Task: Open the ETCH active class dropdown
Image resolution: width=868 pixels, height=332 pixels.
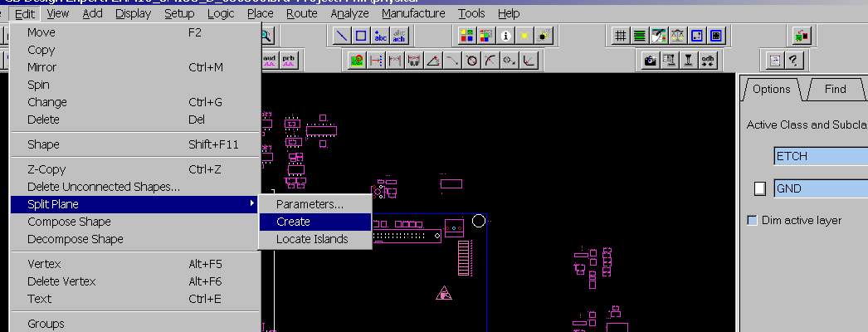Action: pos(821,156)
